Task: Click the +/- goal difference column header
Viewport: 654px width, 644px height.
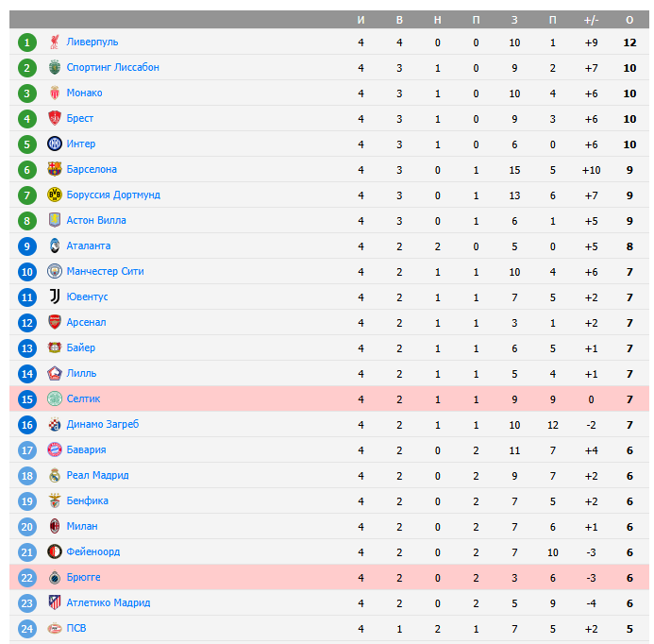Action: (x=591, y=20)
